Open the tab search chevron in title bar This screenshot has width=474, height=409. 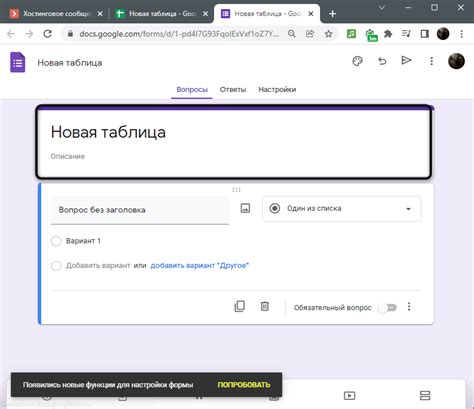click(382, 7)
